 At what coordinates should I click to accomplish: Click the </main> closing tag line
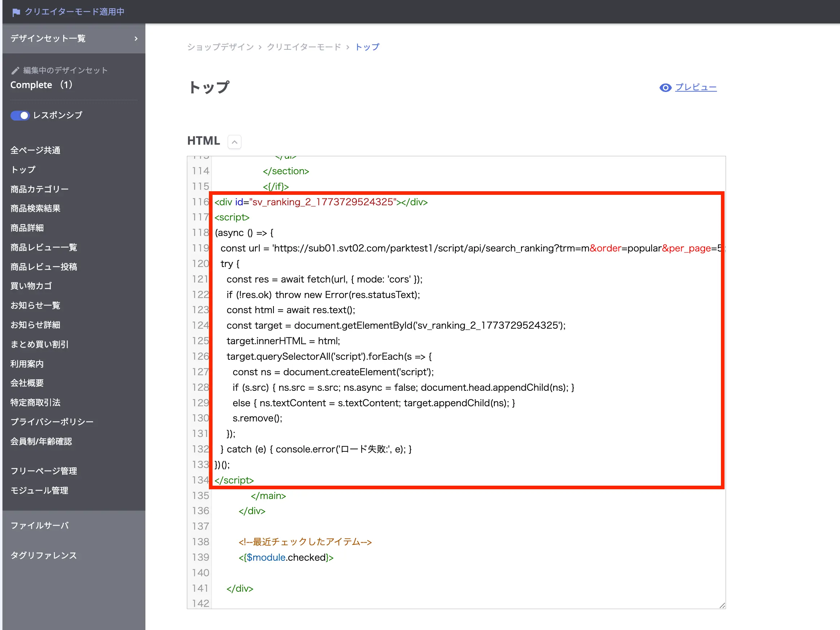pos(268,496)
